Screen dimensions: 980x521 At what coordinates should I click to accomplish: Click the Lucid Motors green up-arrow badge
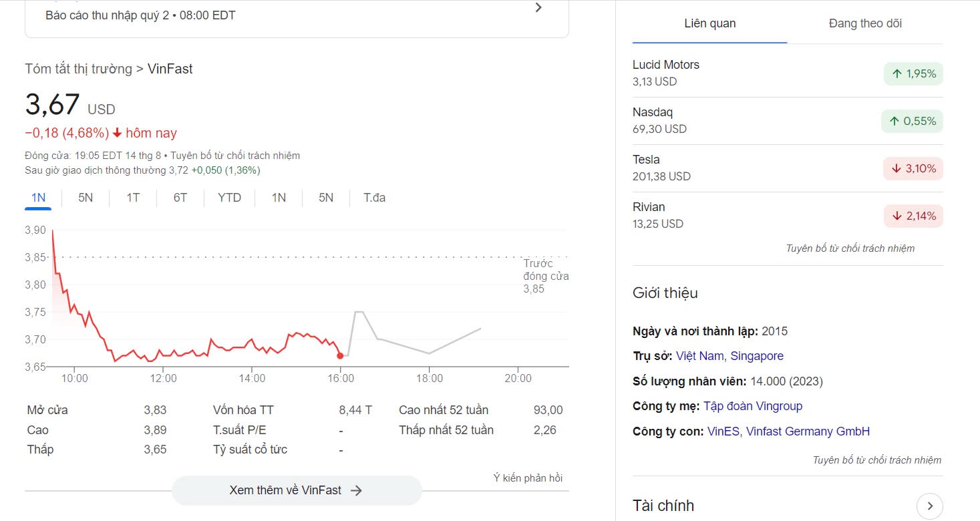pos(913,73)
